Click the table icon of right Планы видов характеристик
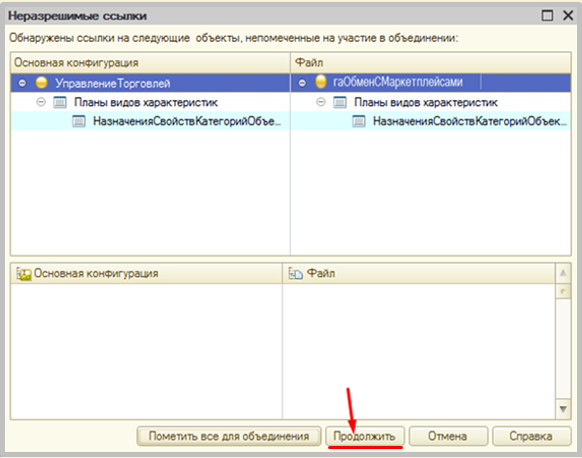This screenshot has height=458, width=582. click(340, 102)
